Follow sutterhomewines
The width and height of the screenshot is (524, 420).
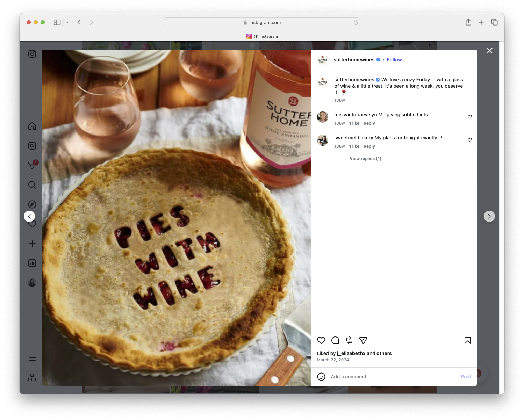[394, 60]
